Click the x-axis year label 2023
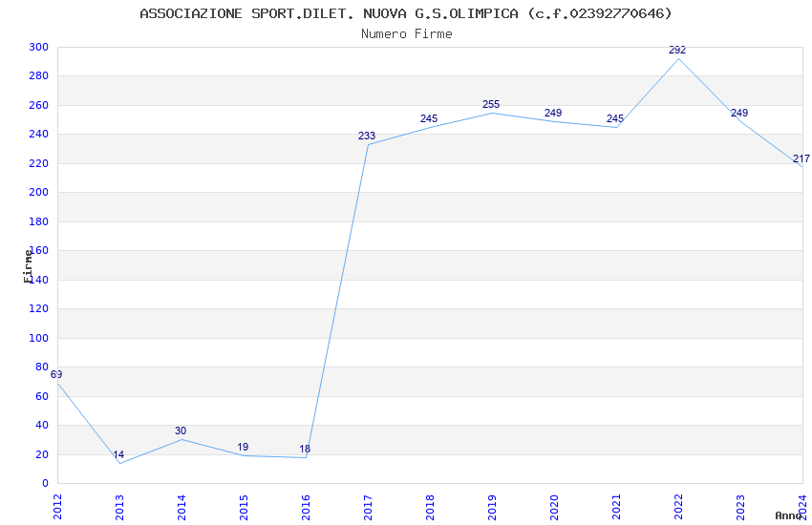Viewport: 812px width, 525px height. pyautogui.click(x=741, y=507)
